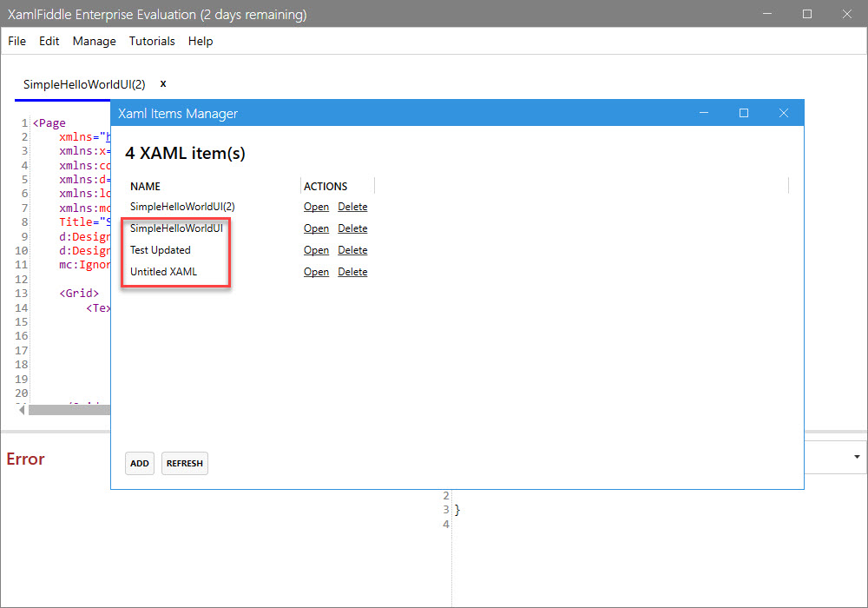Open the Edit menu
This screenshot has height=608, width=868.
click(49, 41)
